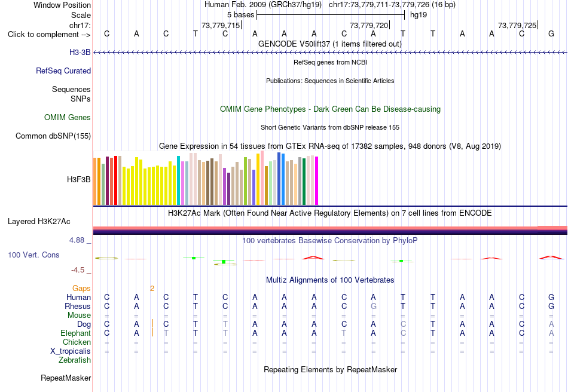
Task: Click the 100 Vert. Cons track label
Action: pos(33,255)
